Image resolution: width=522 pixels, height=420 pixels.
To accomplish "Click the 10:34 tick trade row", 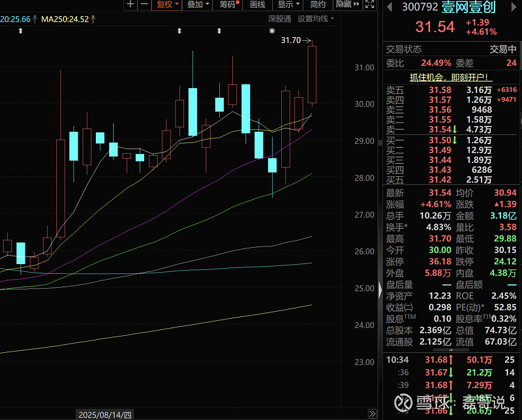I will 451,360.
